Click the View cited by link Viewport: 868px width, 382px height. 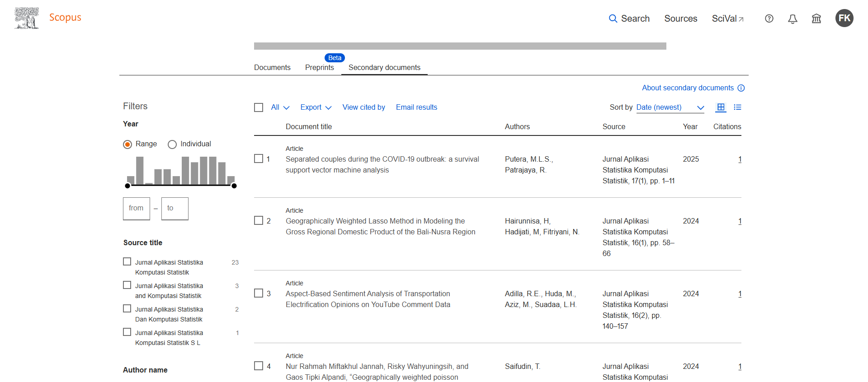coord(363,107)
